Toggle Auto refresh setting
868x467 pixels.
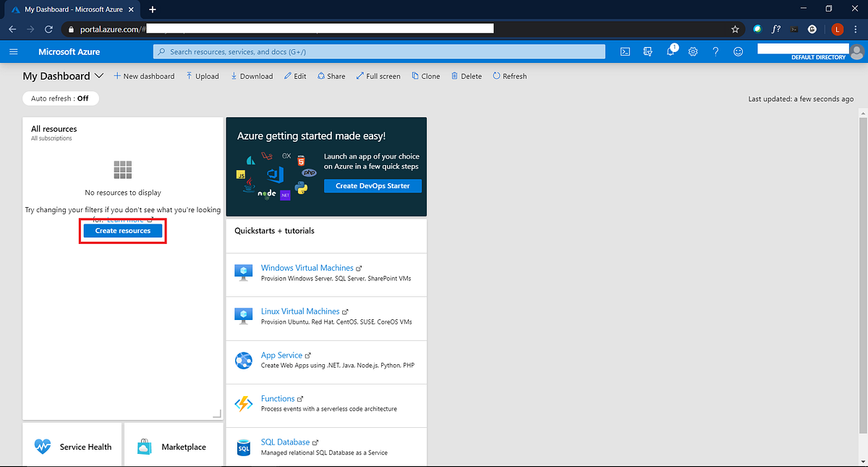pyautogui.click(x=60, y=98)
